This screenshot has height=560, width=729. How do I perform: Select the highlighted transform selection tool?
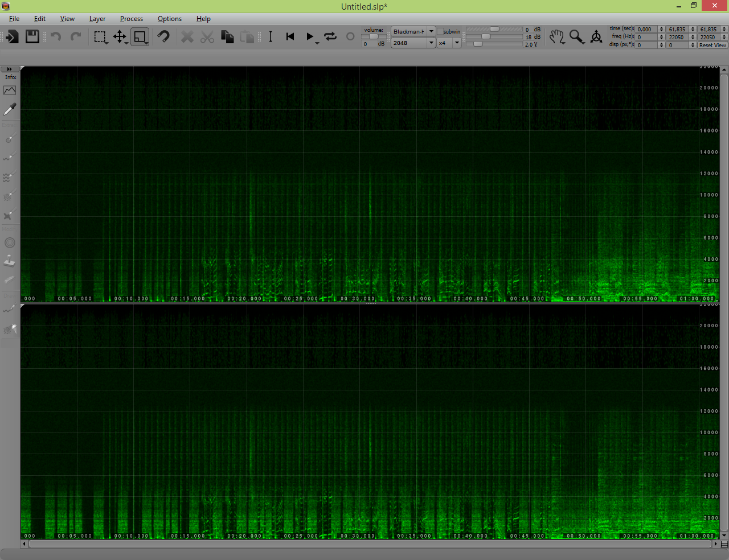pyautogui.click(x=140, y=37)
